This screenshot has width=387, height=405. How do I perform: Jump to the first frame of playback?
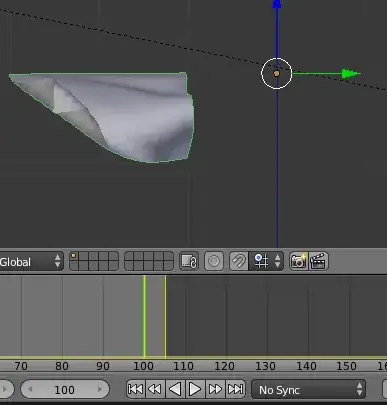point(136,389)
